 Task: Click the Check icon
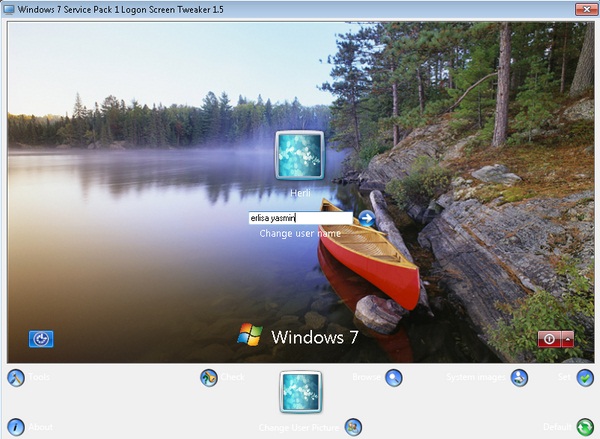(209, 378)
